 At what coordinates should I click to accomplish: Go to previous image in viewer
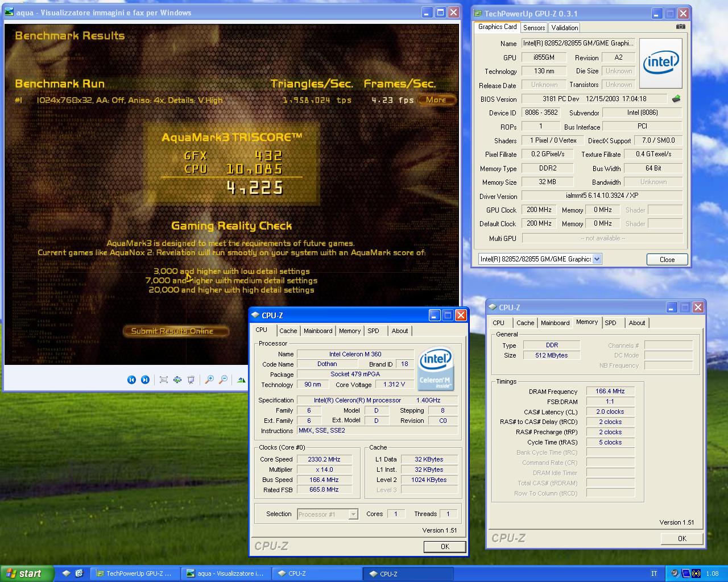pyautogui.click(x=131, y=380)
